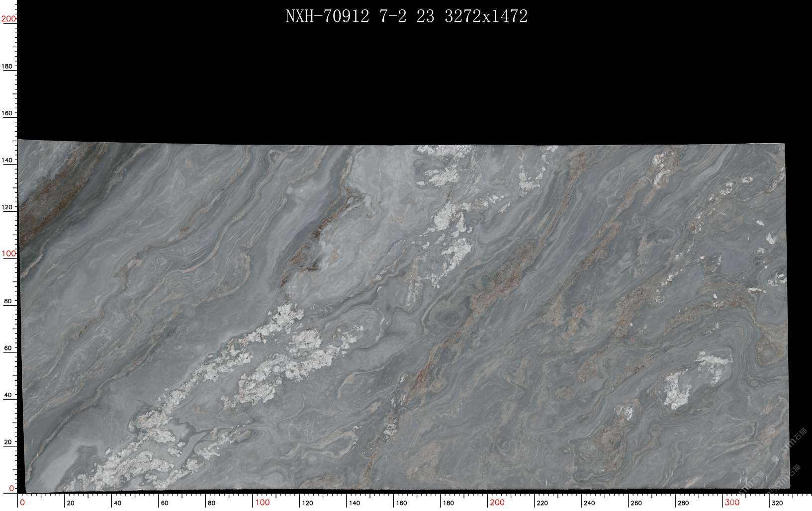Click the slab title text NXH-70912

pos(327,16)
